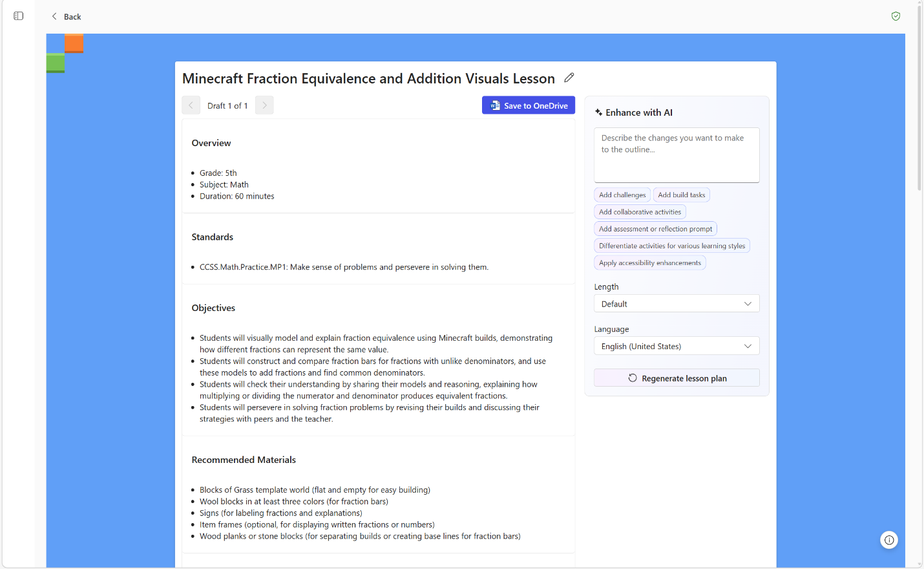
Task: Click the 'Students will check their understanding' objective
Action: [368, 391]
